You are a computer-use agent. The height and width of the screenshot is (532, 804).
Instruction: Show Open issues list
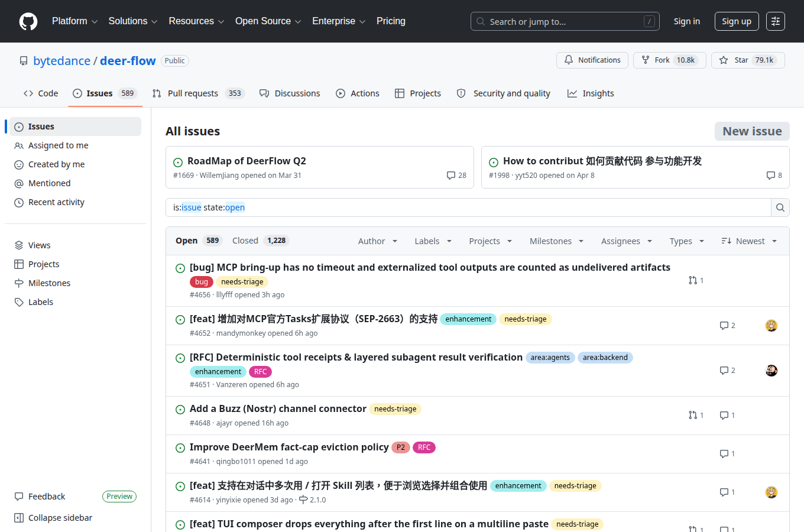point(198,241)
